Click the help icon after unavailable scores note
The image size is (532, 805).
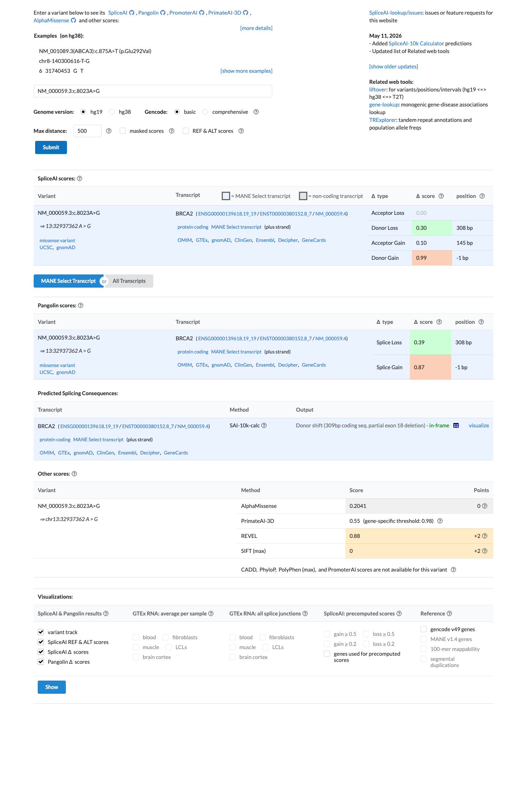[453, 570]
